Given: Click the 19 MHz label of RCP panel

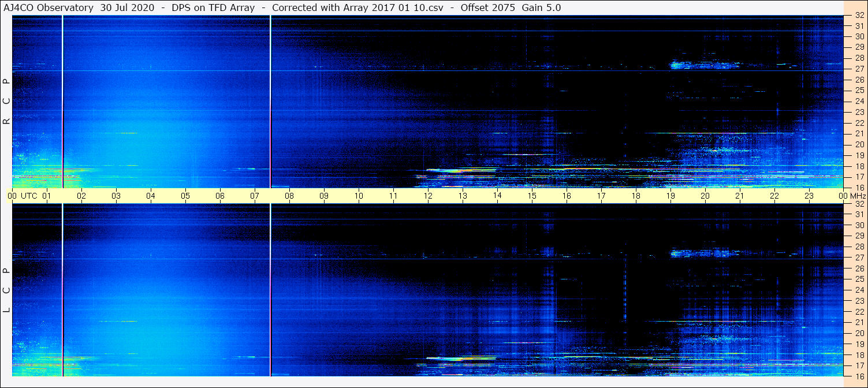Looking at the screenshot, I should coord(859,155).
